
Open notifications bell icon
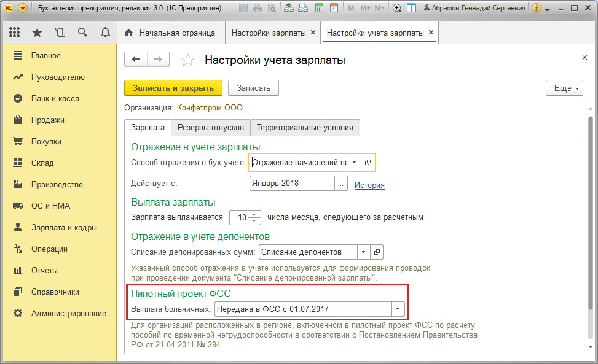click(105, 33)
